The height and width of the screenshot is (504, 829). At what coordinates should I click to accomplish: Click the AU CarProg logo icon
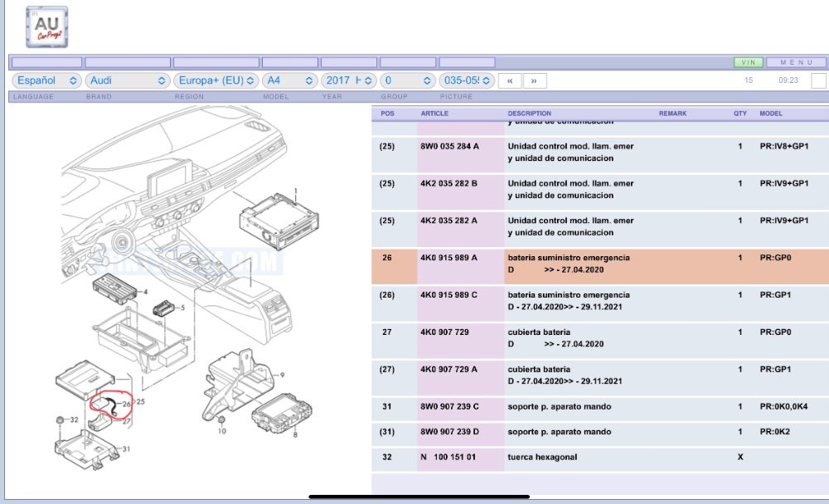tap(47, 27)
